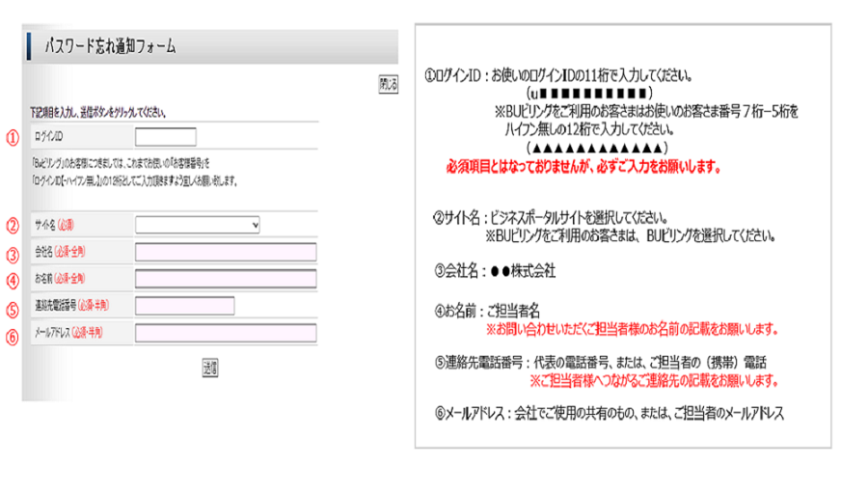
Task: Click the red circled number ⑤ marker
Action: (13, 310)
